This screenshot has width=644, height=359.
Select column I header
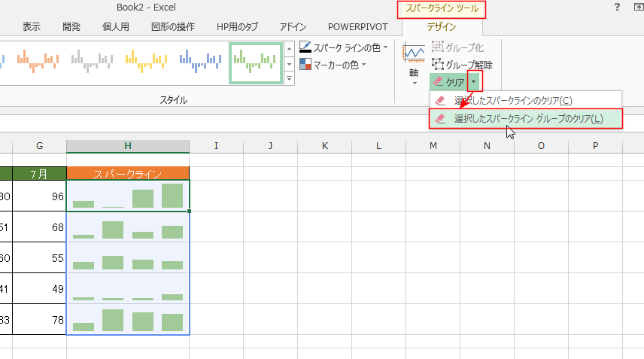pos(216,146)
